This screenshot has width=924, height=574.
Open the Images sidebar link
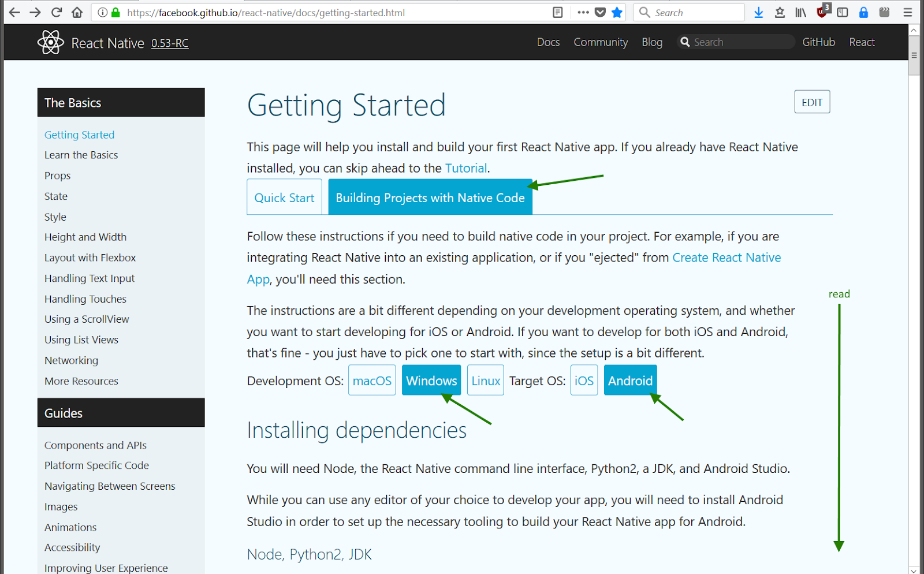[61, 507]
